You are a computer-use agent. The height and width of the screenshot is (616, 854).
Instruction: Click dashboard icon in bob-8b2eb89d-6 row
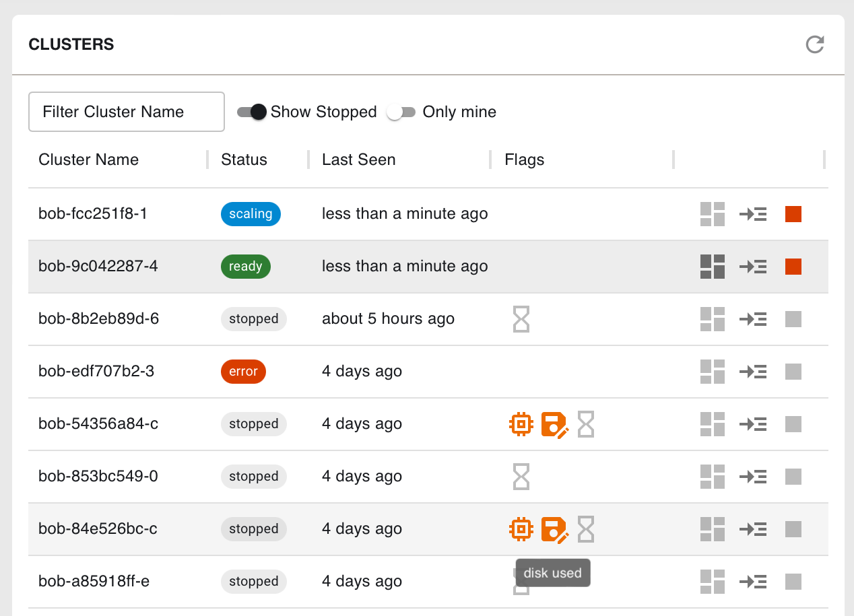[x=713, y=319]
